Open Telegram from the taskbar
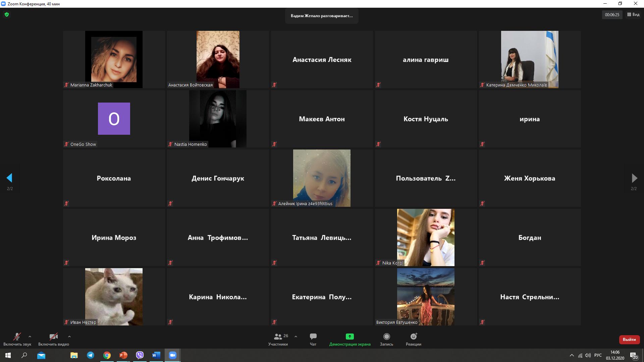The width and height of the screenshot is (644, 362). 91,355
